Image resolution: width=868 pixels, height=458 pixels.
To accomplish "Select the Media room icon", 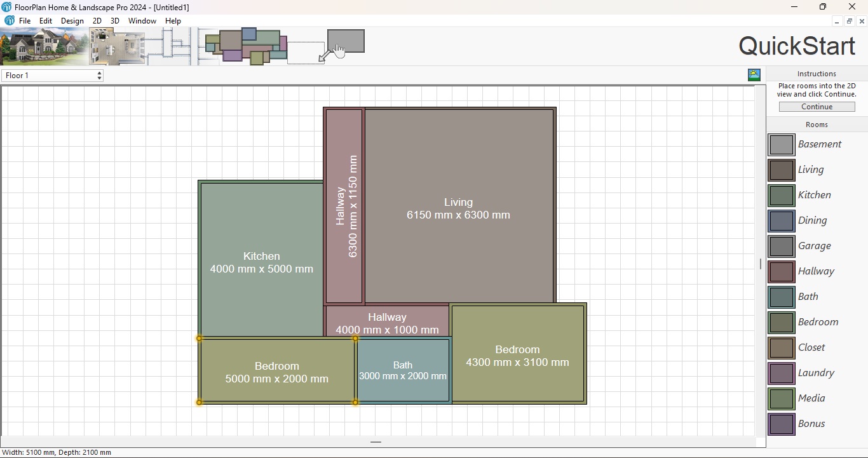I will click(780, 398).
